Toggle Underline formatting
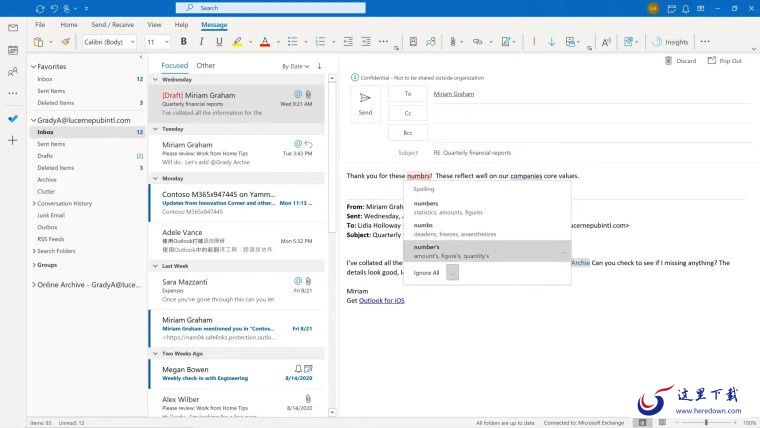 (x=219, y=42)
